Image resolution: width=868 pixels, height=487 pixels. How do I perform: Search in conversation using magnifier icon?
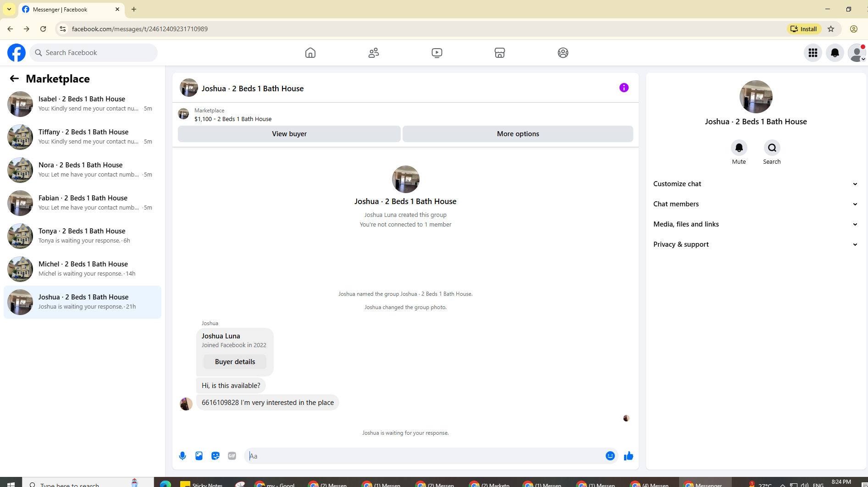(x=772, y=148)
